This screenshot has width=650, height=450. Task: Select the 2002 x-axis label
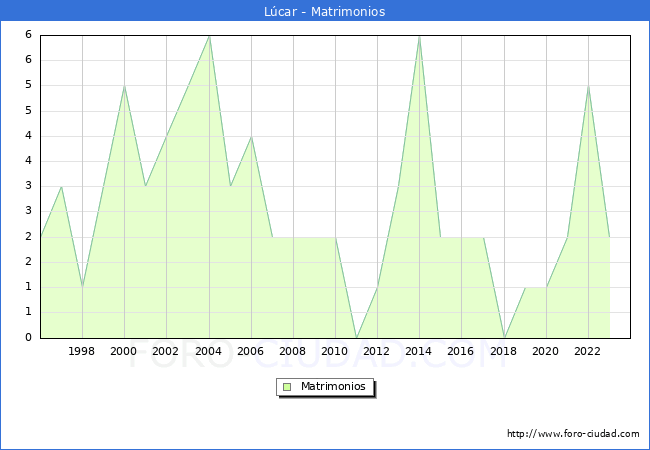[x=166, y=351]
